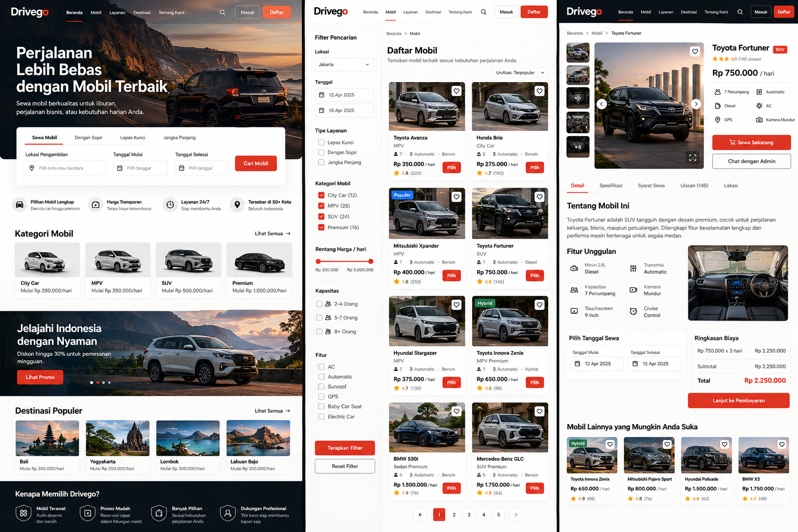Expand the +6 more photos thumbnail

(x=578, y=147)
